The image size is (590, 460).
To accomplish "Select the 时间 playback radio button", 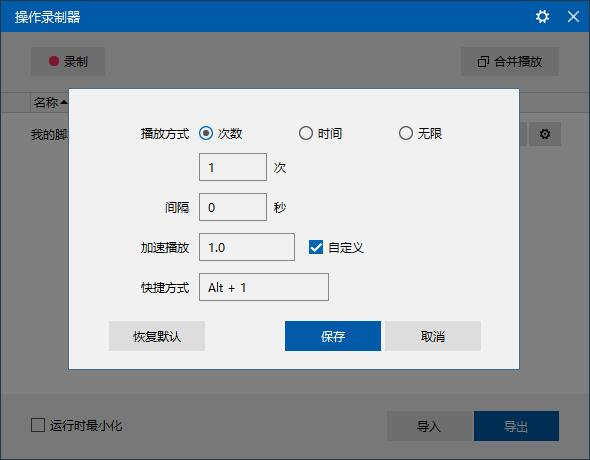I will [306, 133].
